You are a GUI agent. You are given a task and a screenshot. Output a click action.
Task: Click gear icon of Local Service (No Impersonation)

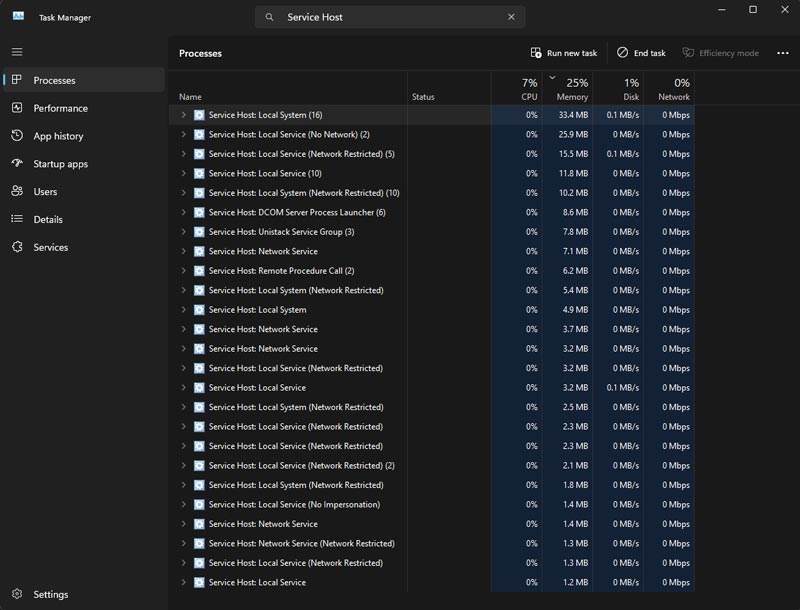point(199,504)
